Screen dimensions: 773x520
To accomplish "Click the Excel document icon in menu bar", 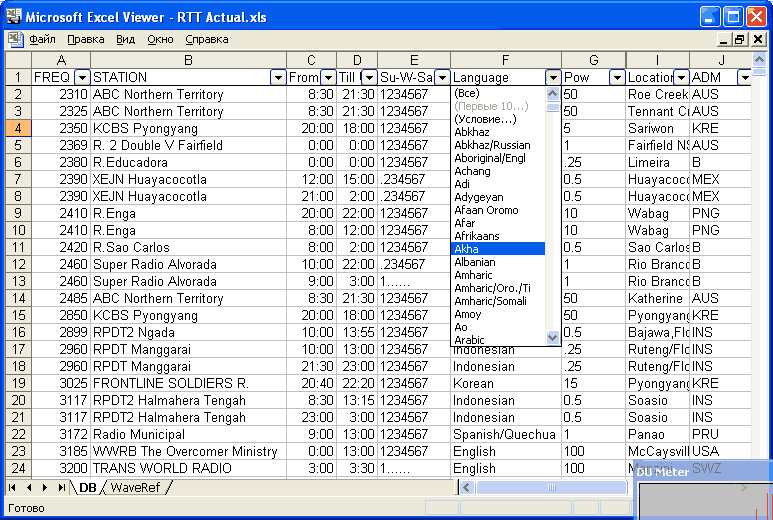I will point(15,39).
